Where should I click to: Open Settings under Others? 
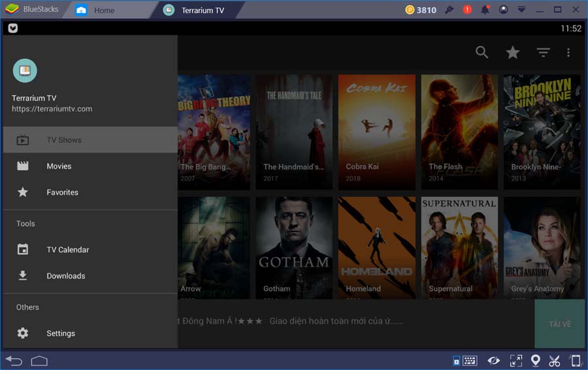pyautogui.click(x=90, y=333)
